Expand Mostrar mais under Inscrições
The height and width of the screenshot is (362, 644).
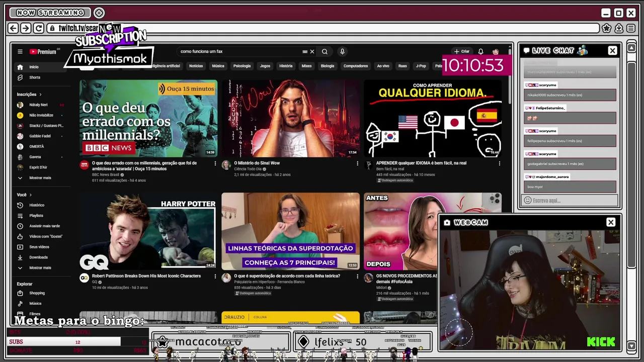point(39,178)
